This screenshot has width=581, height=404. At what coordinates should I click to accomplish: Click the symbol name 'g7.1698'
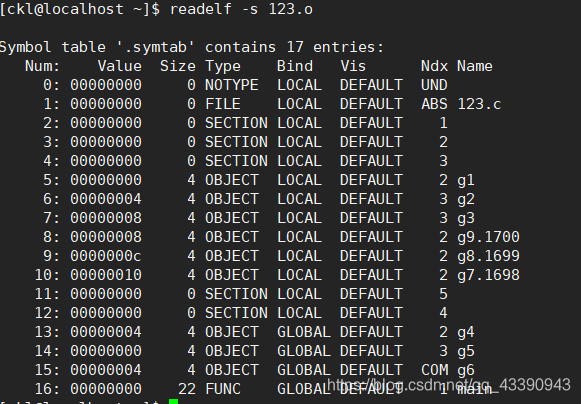[488, 275]
